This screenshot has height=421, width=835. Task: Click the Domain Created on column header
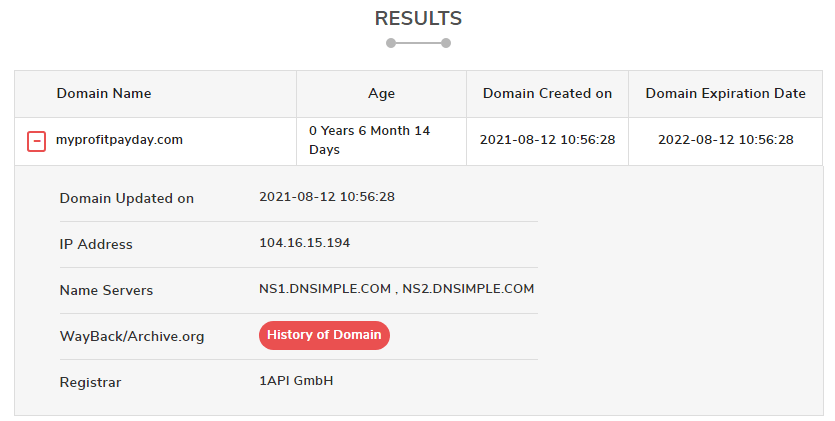(547, 94)
